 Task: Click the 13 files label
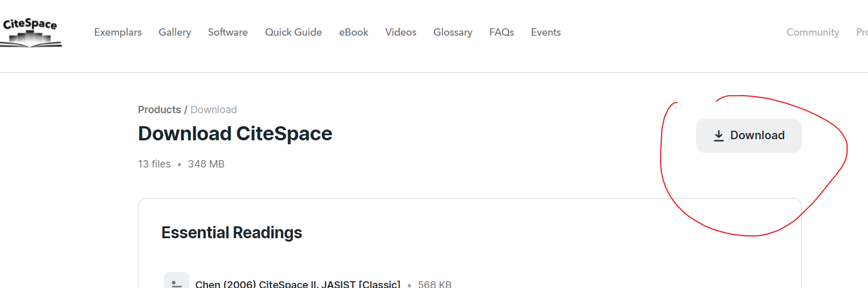coord(154,164)
